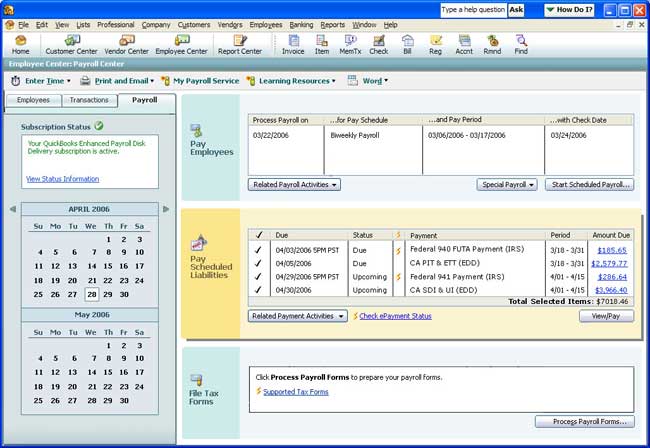Open the Employees menu

266,25
